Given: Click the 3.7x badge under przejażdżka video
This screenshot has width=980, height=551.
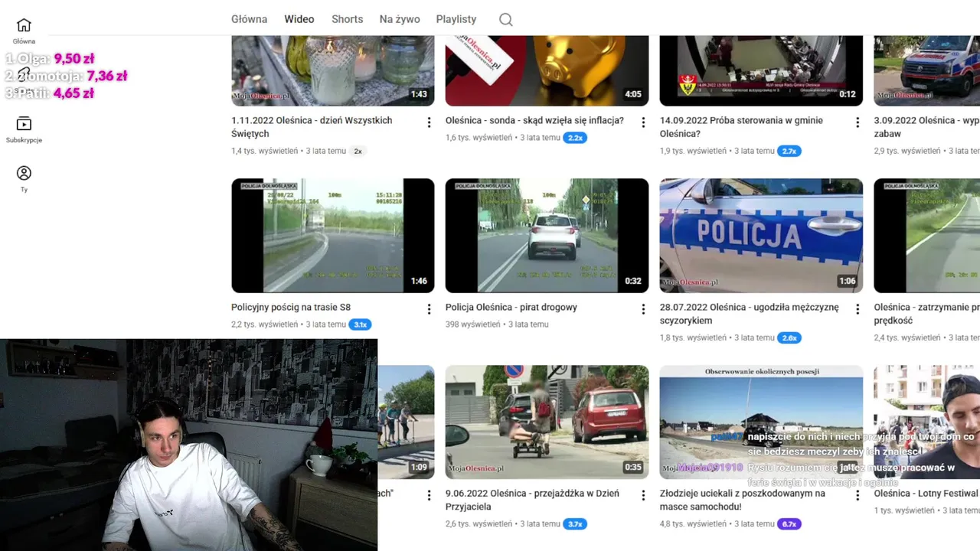Looking at the screenshot, I should [x=575, y=524].
